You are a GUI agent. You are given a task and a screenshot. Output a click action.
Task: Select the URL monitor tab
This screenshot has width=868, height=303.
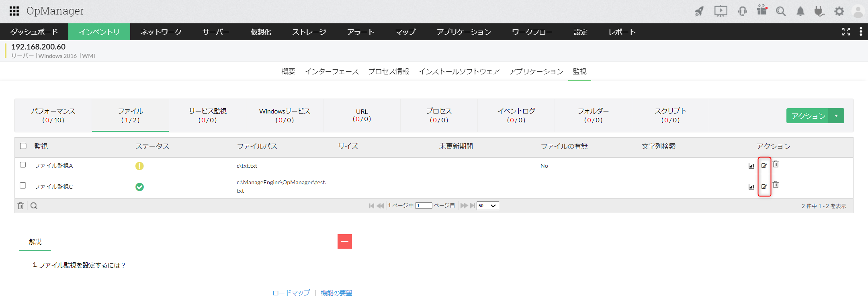(362, 115)
